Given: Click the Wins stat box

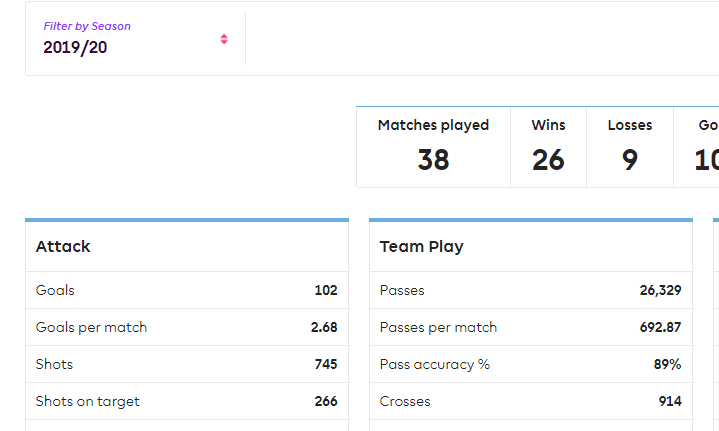Looking at the screenshot, I should 548,147.
